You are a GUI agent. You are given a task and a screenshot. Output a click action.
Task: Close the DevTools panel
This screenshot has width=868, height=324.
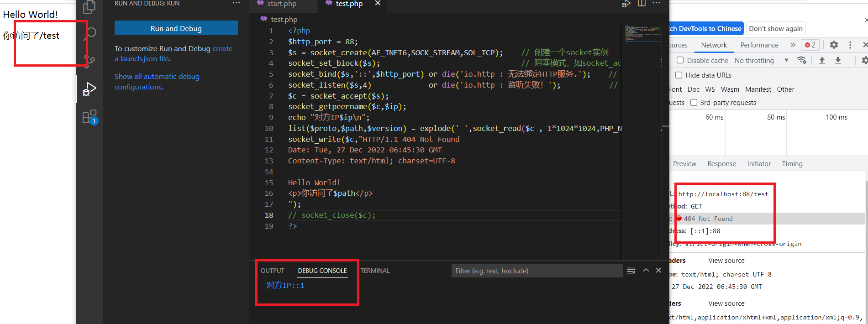pyautogui.click(x=865, y=45)
